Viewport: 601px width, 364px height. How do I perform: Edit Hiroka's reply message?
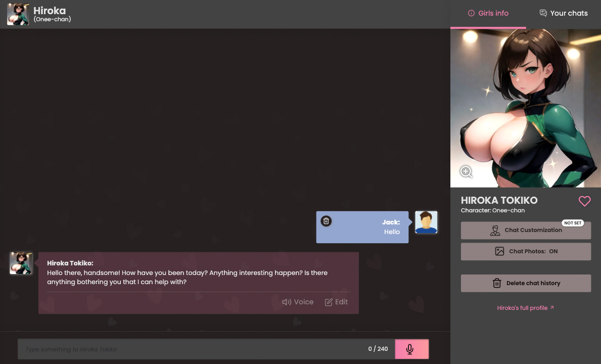336,302
